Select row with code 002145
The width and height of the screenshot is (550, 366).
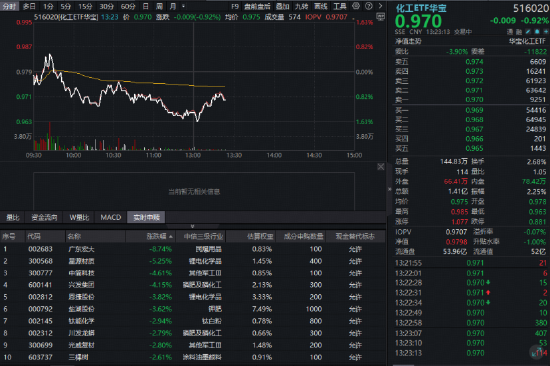tap(193, 321)
